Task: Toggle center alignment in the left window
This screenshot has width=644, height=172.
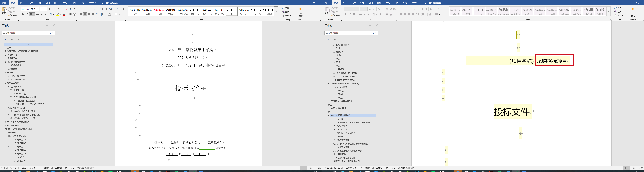Action: tap(85, 14)
